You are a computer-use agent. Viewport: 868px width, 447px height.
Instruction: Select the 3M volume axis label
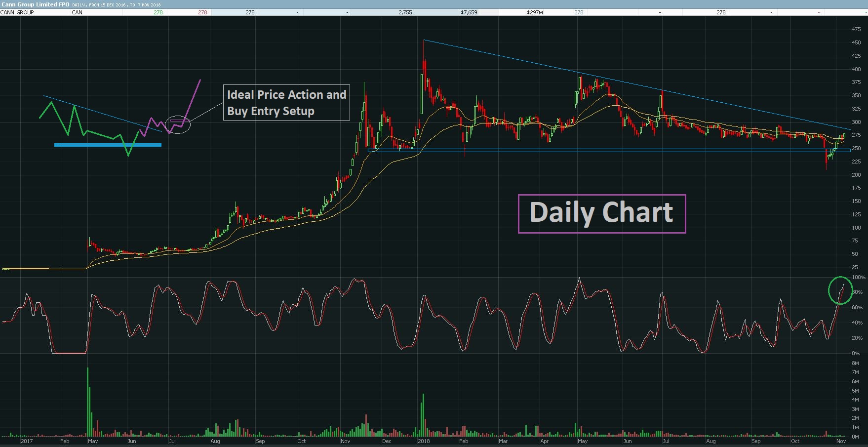pyautogui.click(x=856, y=409)
